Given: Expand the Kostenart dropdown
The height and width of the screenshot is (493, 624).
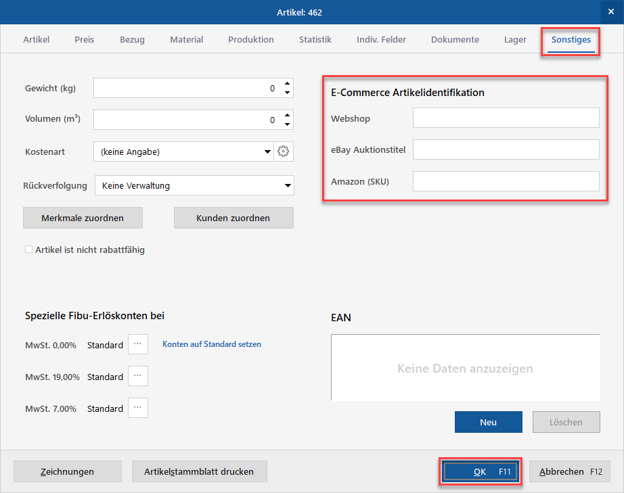Looking at the screenshot, I should click(x=267, y=152).
